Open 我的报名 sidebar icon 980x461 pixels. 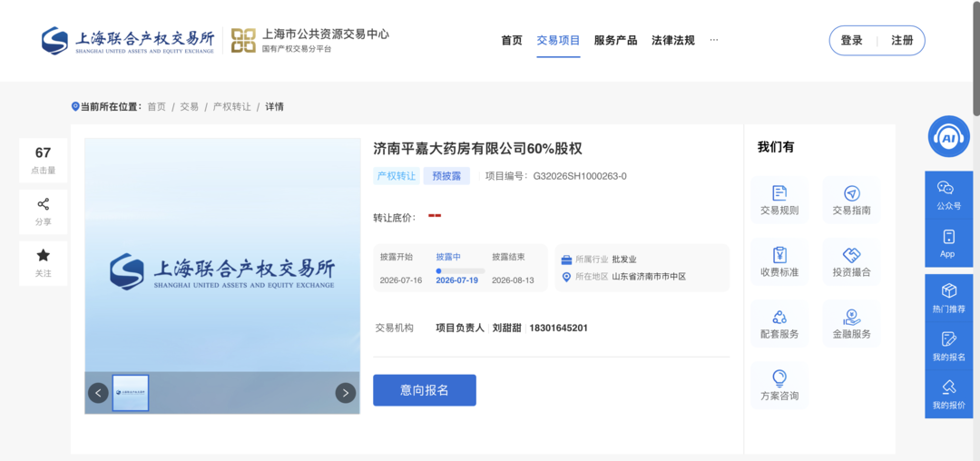[x=949, y=339]
